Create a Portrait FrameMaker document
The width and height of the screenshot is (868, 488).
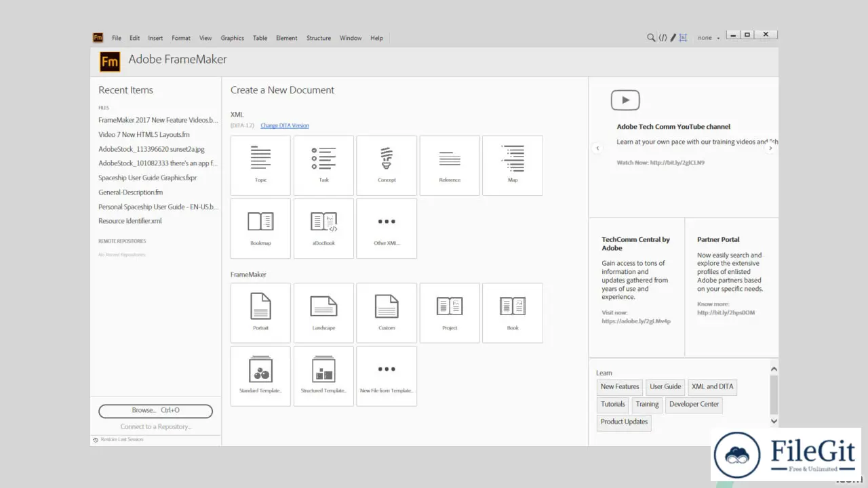(x=260, y=313)
